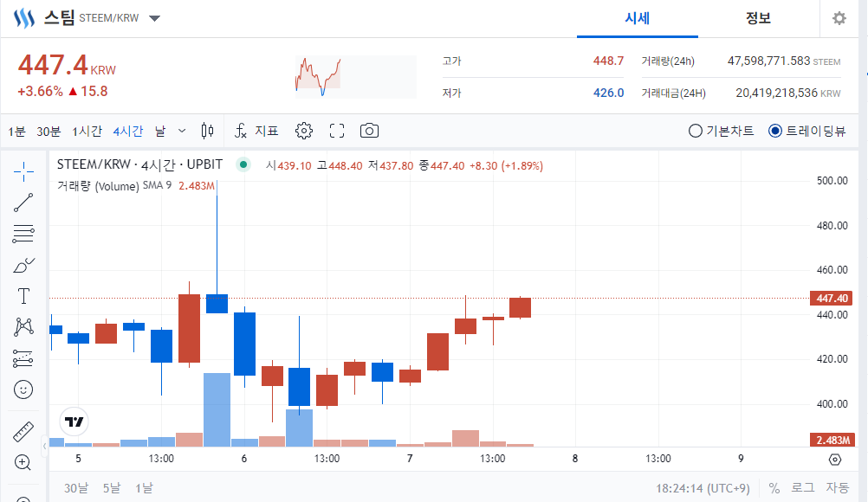Set chart interval to 4시간

(x=128, y=131)
